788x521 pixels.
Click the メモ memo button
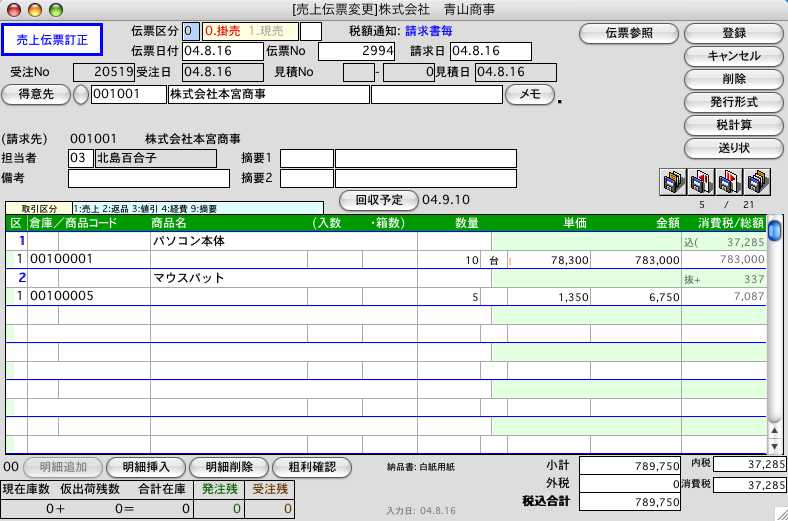pos(530,95)
